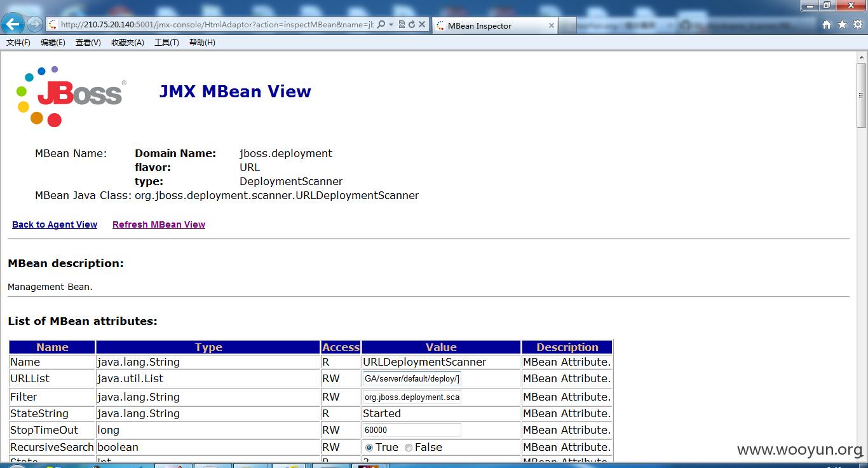Click the compatibility view icon

402,24
